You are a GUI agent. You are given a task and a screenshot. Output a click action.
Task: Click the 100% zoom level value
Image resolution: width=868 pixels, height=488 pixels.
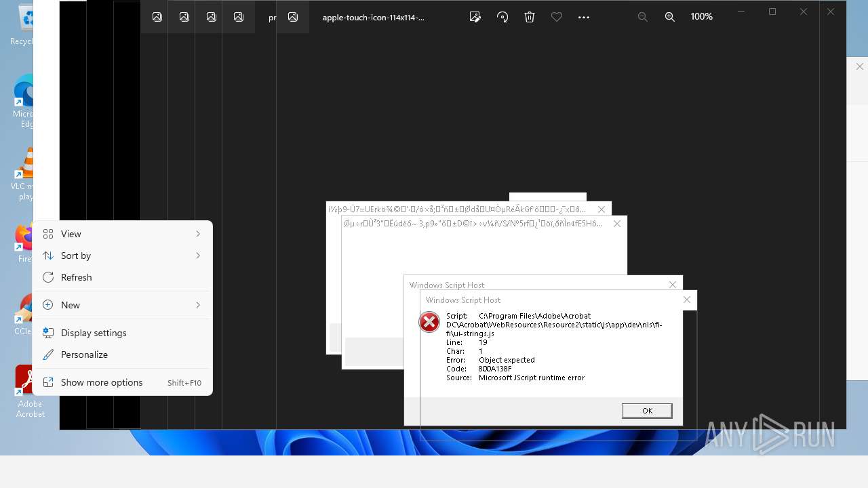[x=701, y=17]
